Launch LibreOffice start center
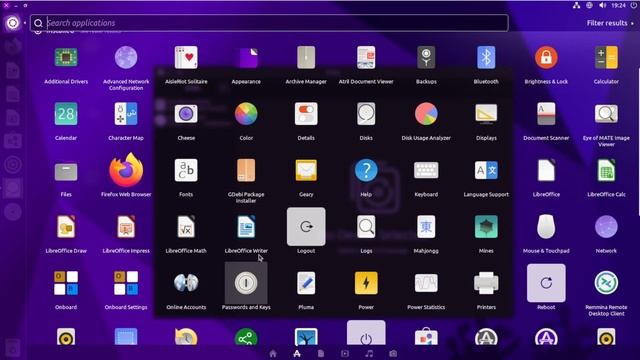The image size is (640, 360). (x=546, y=171)
